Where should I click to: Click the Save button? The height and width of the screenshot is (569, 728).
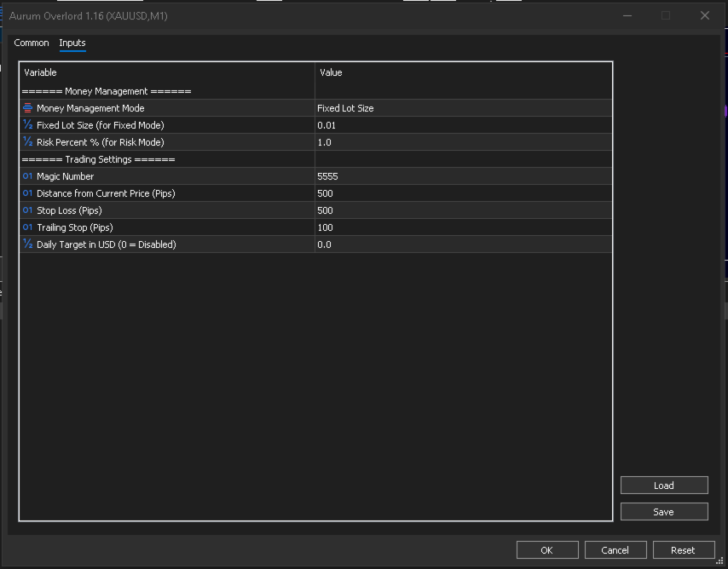click(664, 512)
